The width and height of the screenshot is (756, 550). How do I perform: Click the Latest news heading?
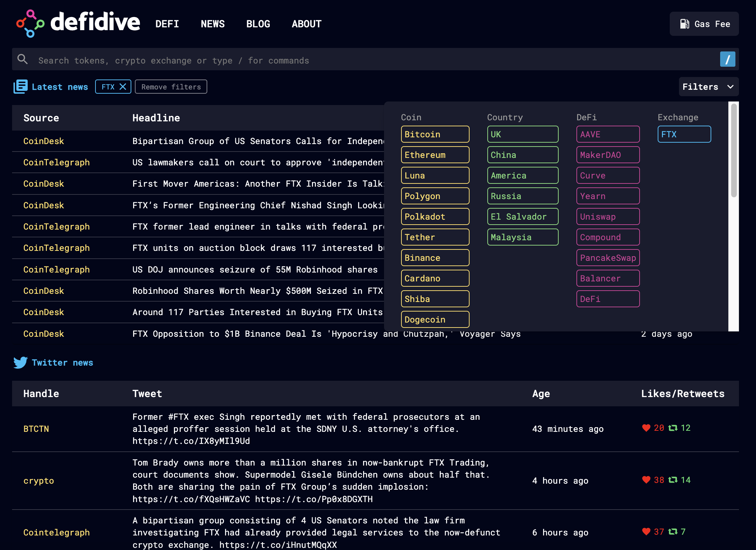click(x=60, y=87)
